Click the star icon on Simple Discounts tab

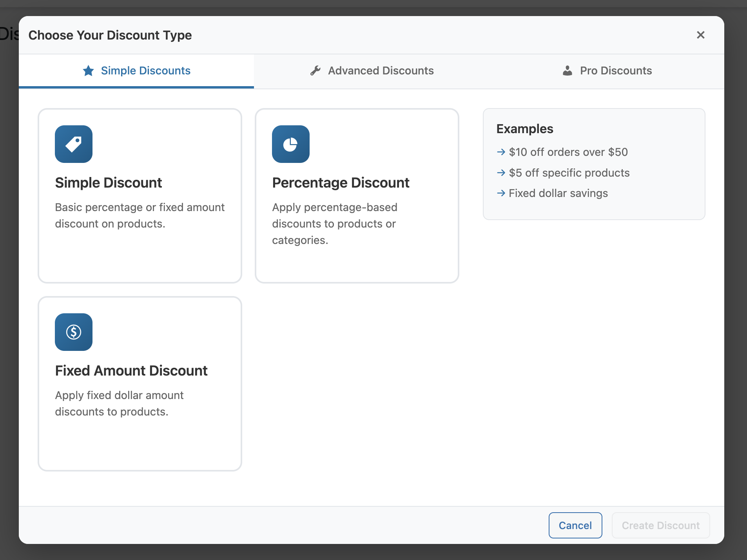tap(89, 71)
